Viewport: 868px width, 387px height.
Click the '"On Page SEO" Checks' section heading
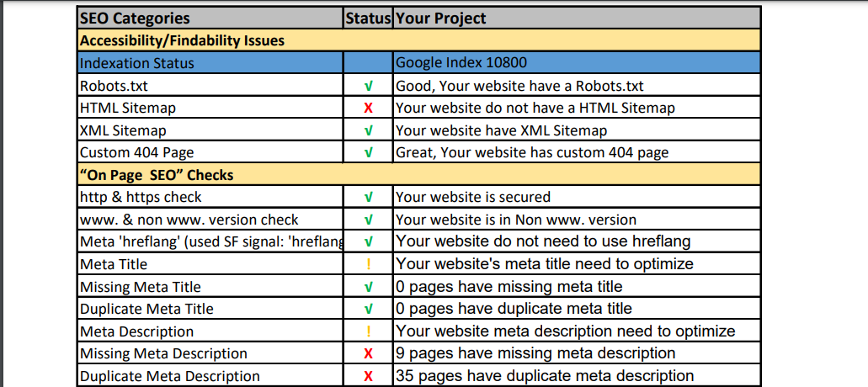(x=157, y=175)
